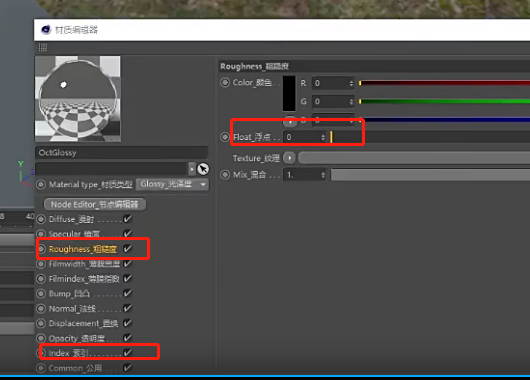The image size is (530, 380).
Task: Click the G value stepper arrows
Action: 352,101
